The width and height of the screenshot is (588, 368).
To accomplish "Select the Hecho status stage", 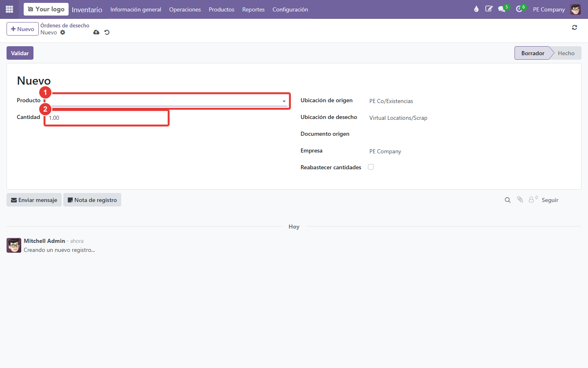I will (x=566, y=53).
